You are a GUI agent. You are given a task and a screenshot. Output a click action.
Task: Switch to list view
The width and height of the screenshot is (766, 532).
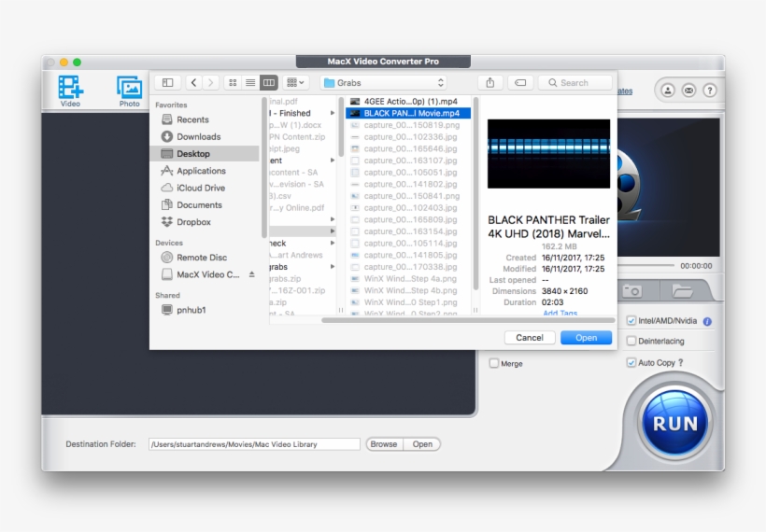point(250,82)
